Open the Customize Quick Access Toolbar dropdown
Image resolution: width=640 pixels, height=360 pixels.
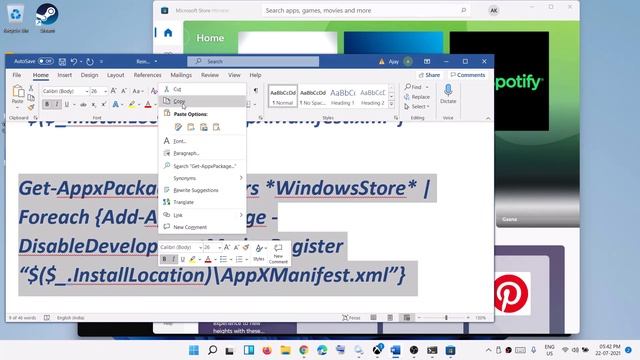coord(101,62)
